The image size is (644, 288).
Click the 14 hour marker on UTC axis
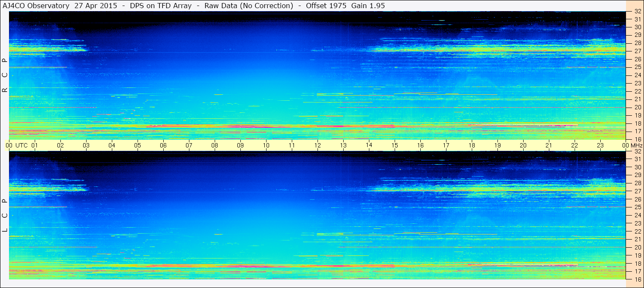pos(369,145)
